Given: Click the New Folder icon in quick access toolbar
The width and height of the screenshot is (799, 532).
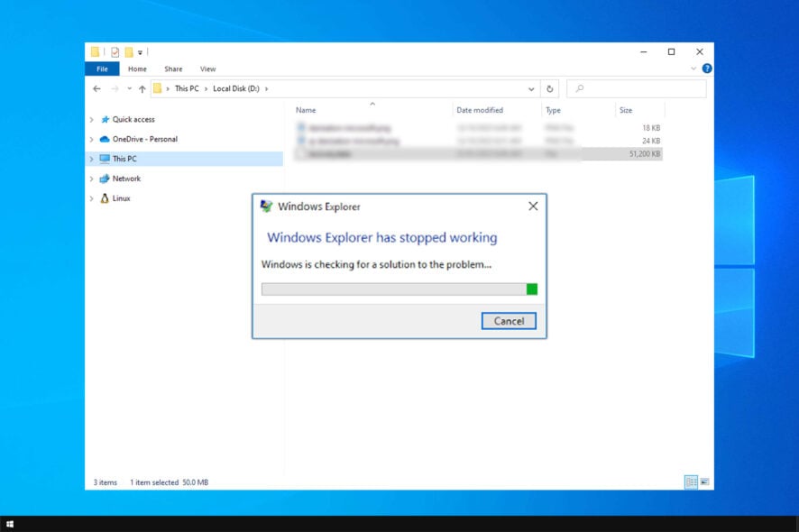Looking at the screenshot, I should (127, 51).
